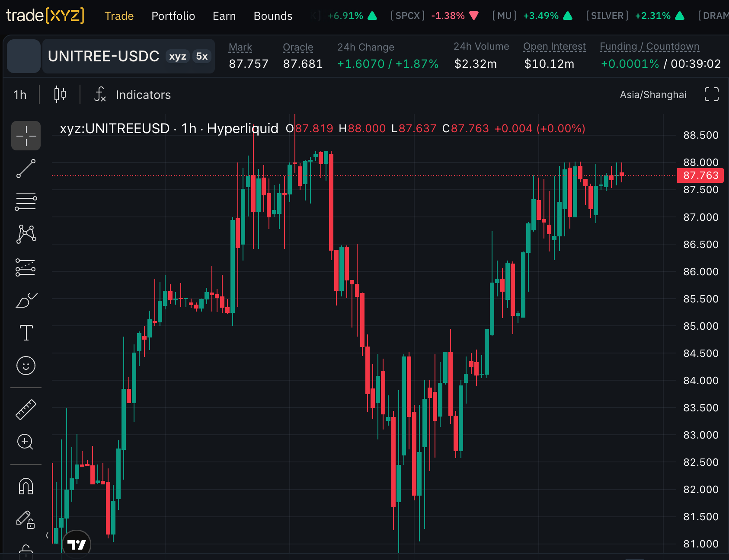Select the text annotation tool

[26, 333]
